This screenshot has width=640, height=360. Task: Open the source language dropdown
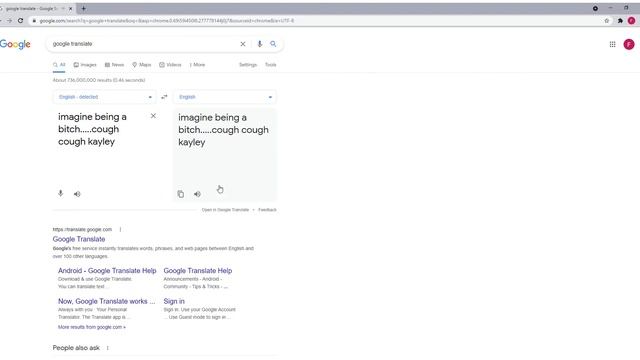(x=104, y=97)
